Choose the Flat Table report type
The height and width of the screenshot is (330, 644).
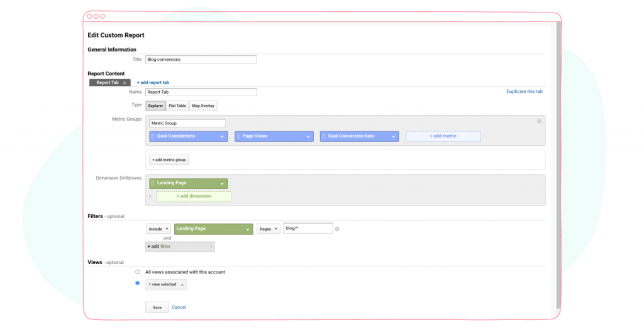pos(177,106)
